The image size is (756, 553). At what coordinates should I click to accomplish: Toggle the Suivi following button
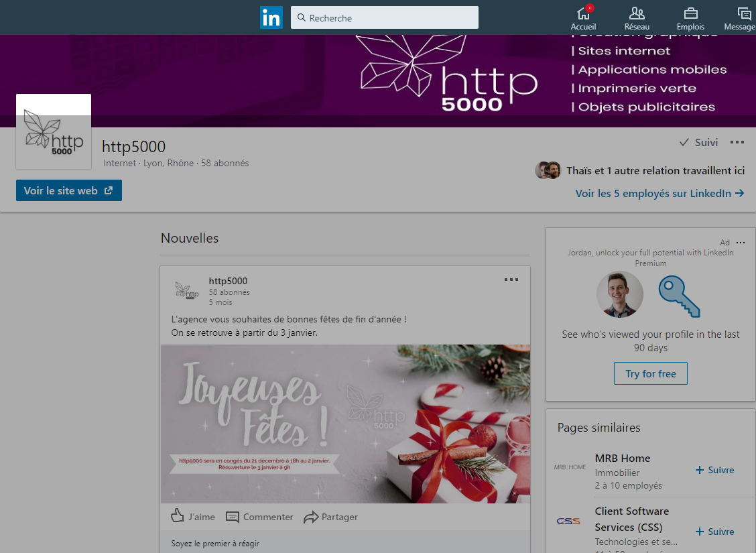698,142
